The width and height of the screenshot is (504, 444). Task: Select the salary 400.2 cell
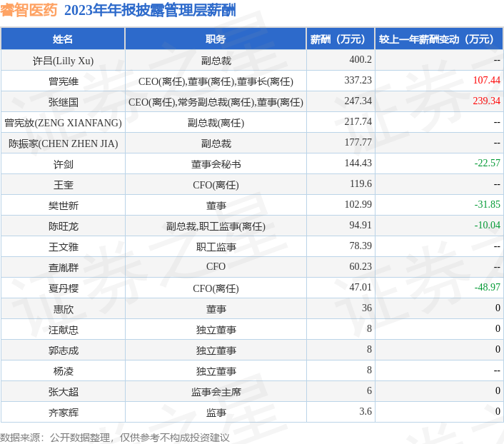pos(361,60)
